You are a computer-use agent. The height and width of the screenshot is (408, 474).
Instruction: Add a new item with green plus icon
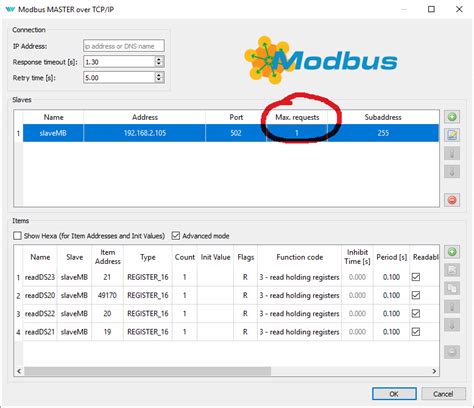pyautogui.click(x=452, y=252)
